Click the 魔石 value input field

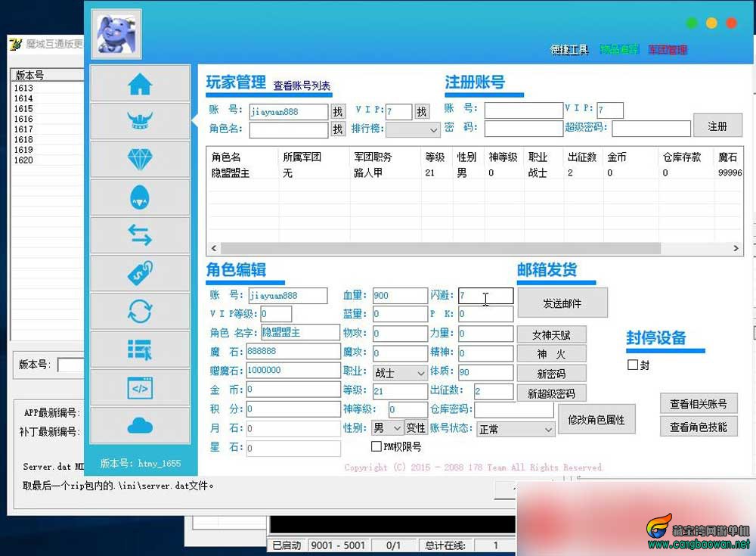coord(292,352)
